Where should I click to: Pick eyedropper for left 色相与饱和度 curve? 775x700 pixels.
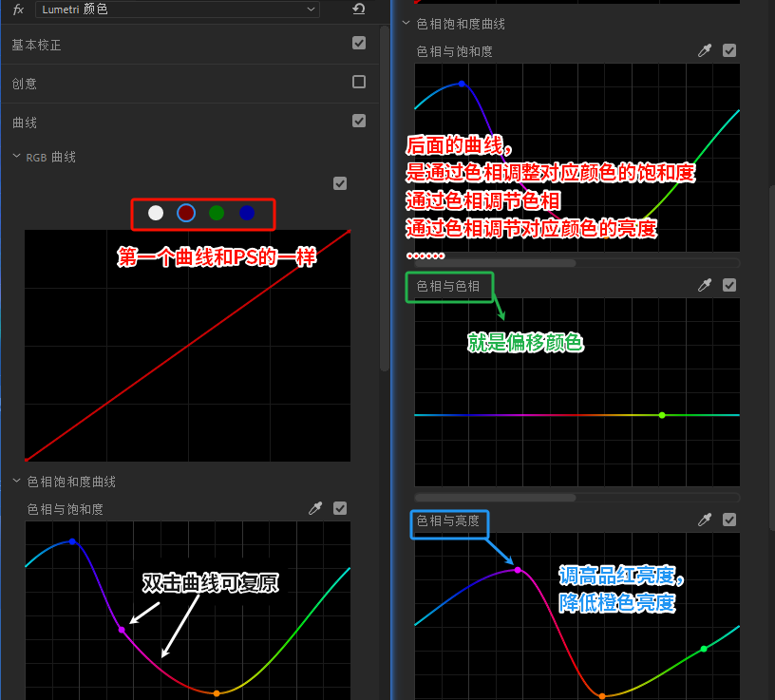coord(315,508)
